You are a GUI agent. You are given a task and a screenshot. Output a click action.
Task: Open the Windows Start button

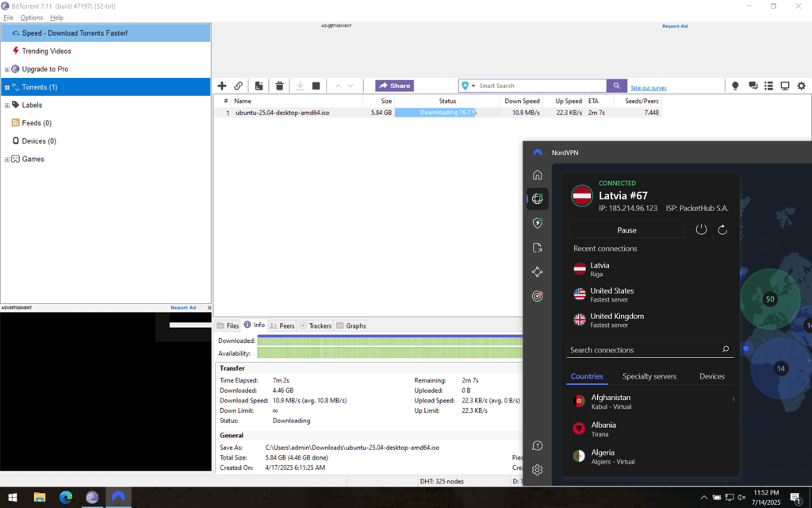tap(13, 498)
